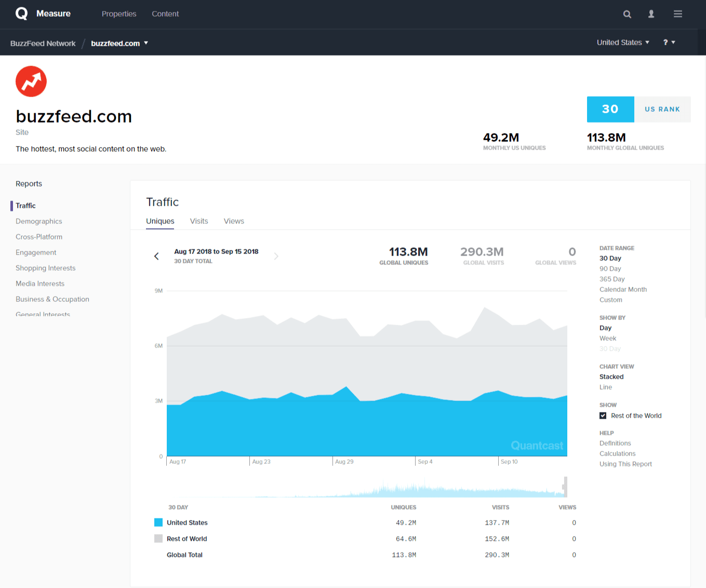The image size is (706, 588).
Task: Click the Measure brand label
Action: [54, 14]
